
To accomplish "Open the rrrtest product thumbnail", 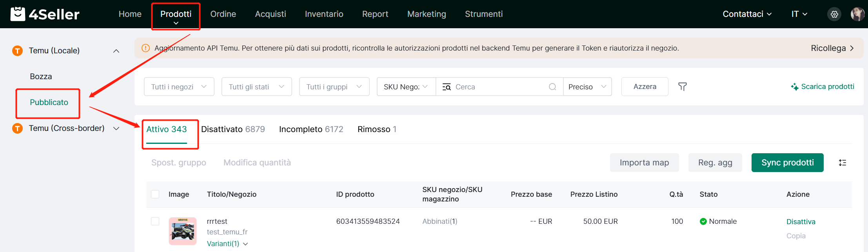I will coord(183,231).
